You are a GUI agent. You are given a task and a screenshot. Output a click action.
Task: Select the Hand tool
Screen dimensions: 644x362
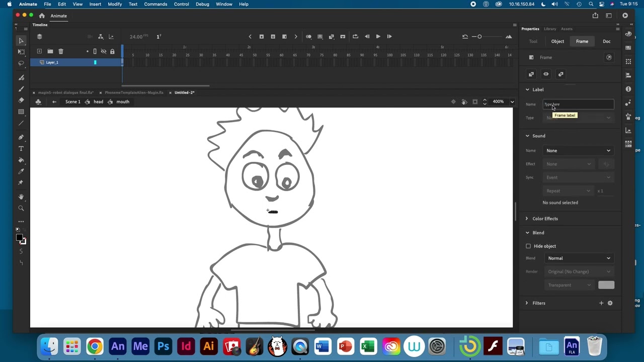(x=21, y=197)
